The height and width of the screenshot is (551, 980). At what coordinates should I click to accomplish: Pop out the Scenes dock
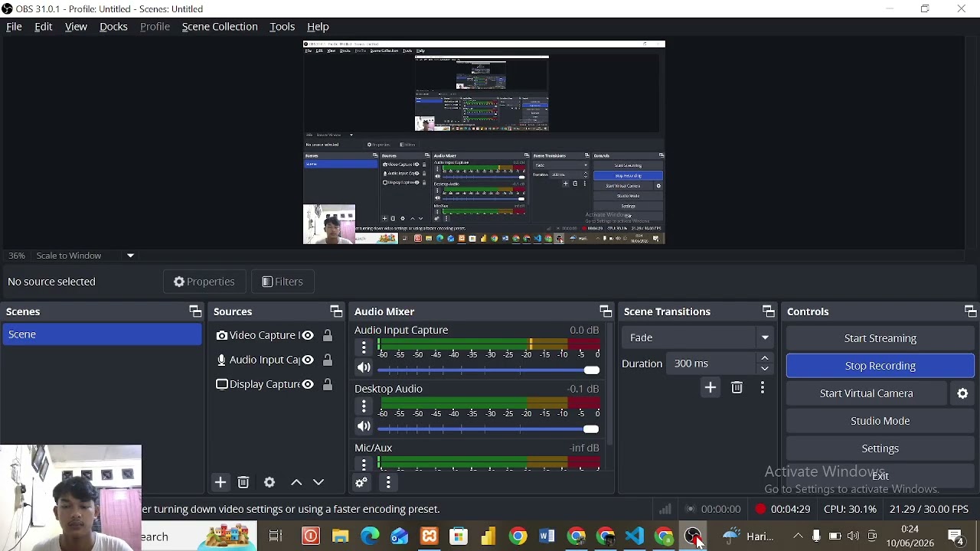(194, 312)
